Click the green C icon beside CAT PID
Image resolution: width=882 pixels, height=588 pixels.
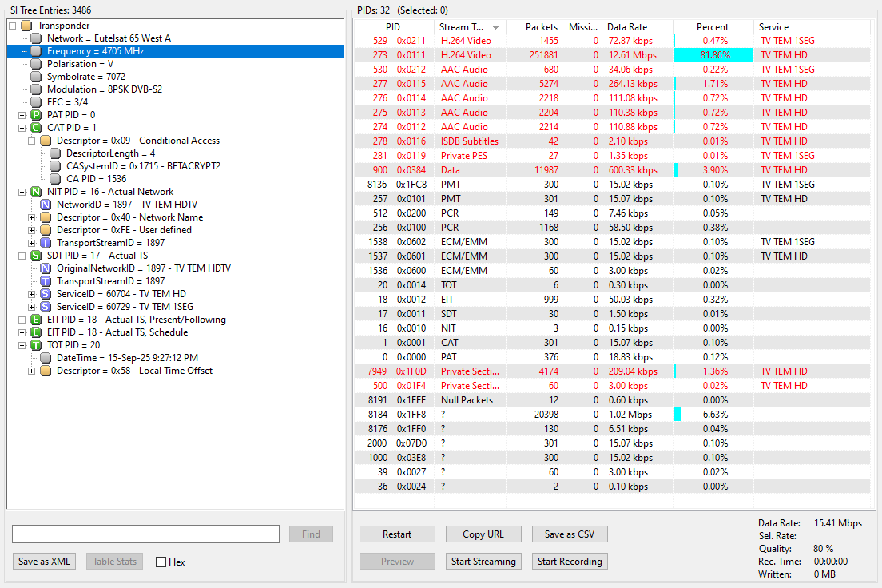36,128
